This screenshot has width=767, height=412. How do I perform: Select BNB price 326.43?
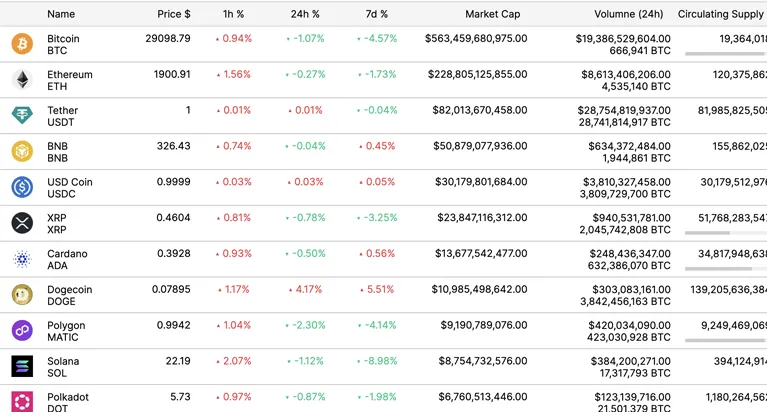coord(173,146)
